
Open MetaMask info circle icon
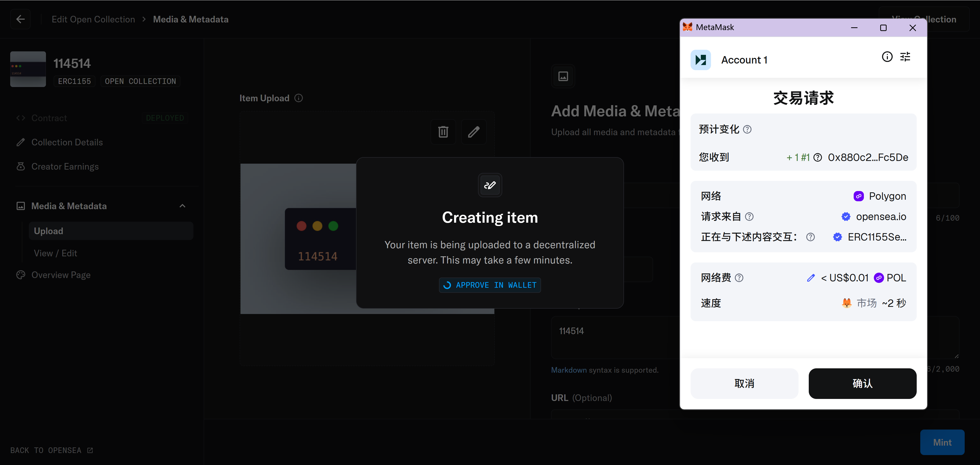coord(887,57)
